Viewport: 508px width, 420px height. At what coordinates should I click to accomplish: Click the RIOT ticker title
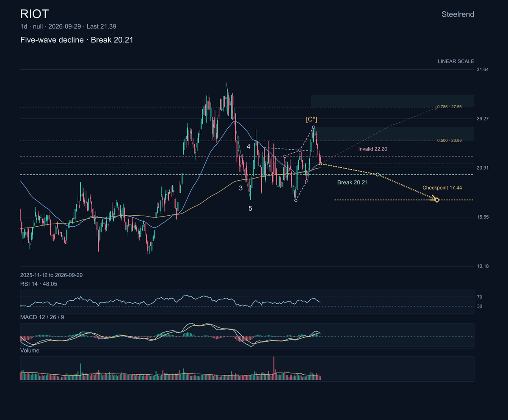coord(34,14)
